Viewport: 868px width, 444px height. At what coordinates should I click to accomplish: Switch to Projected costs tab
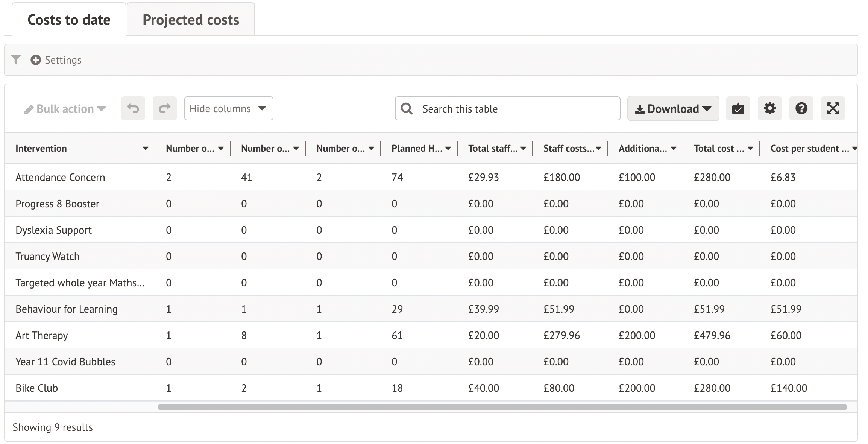click(x=191, y=20)
